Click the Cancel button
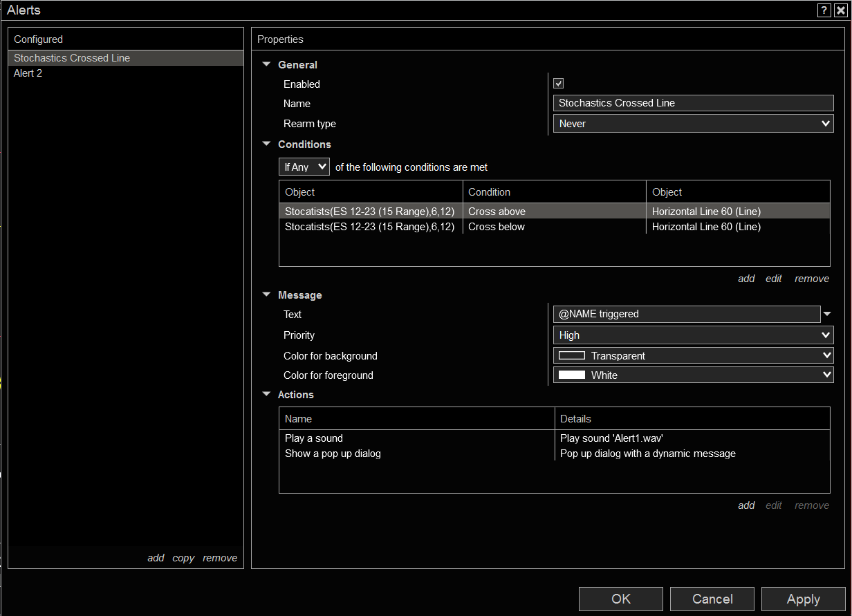 pos(712,599)
